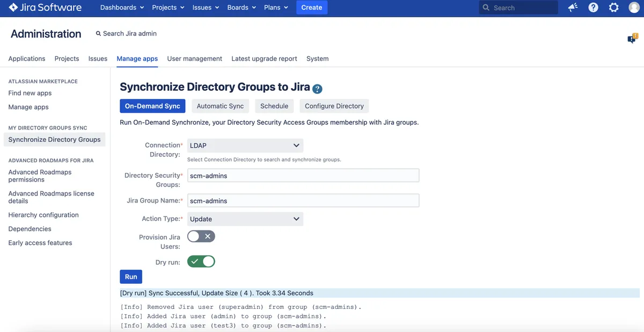This screenshot has width=644, height=332.
Task: Click the Search Jira admin box
Action: point(127,33)
